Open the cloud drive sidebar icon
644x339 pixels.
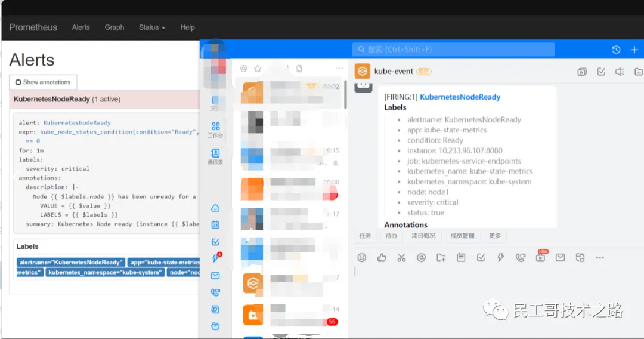[215, 208]
